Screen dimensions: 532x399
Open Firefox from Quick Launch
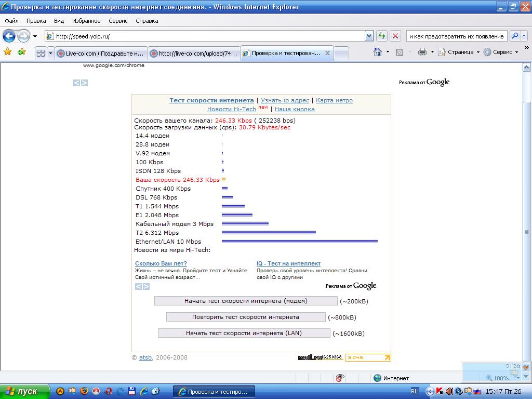84,391
